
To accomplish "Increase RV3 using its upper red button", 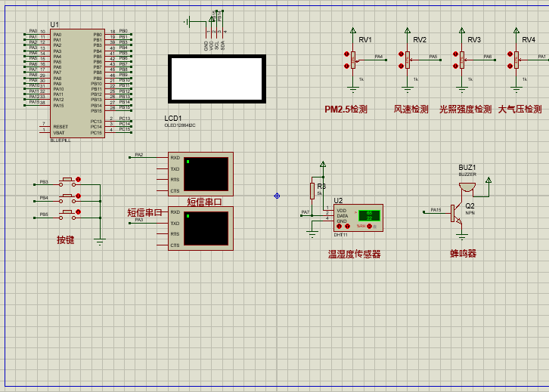I will tap(455, 54).
